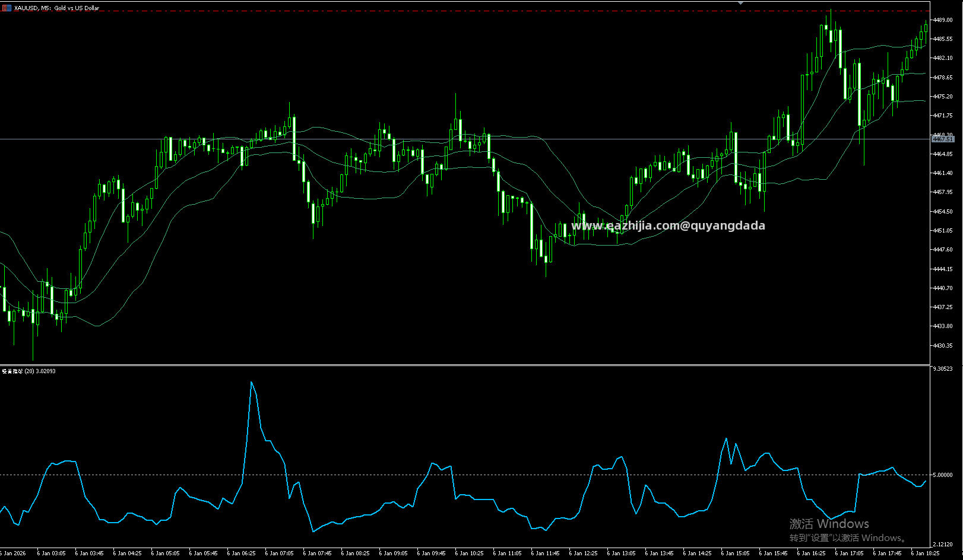This screenshot has height=560, width=963.
Task: Click time label "6 Jan 03:05"
Action: 51,553
